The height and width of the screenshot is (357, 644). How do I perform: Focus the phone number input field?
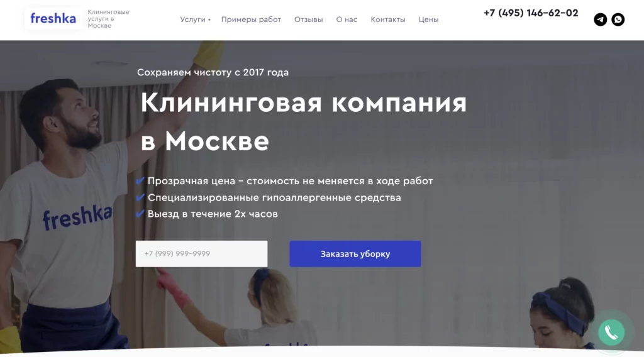click(201, 253)
